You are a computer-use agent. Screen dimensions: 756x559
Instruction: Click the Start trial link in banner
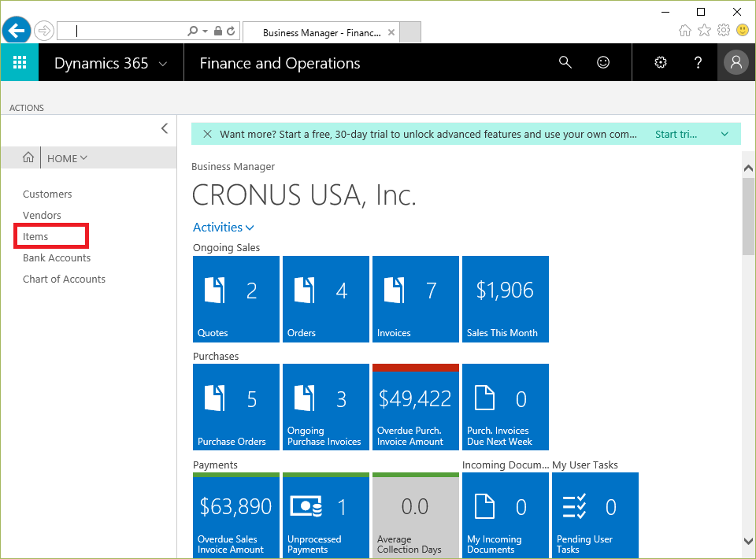[x=676, y=134]
